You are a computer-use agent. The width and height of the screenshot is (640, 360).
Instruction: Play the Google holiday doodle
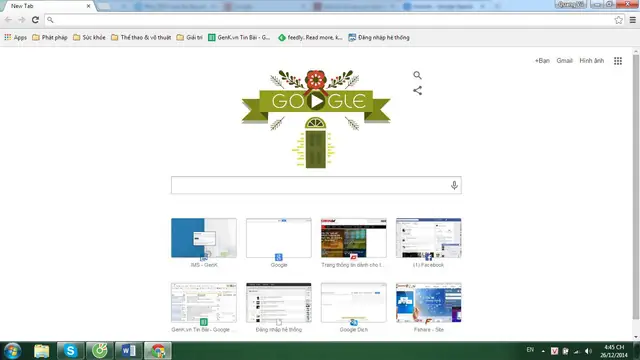[x=316, y=101]
